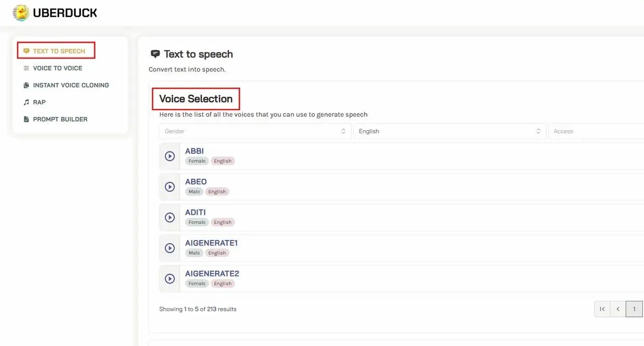Click English tag under ABEO
Viewport: 644px width, 346px height.
tap(217, 191)
